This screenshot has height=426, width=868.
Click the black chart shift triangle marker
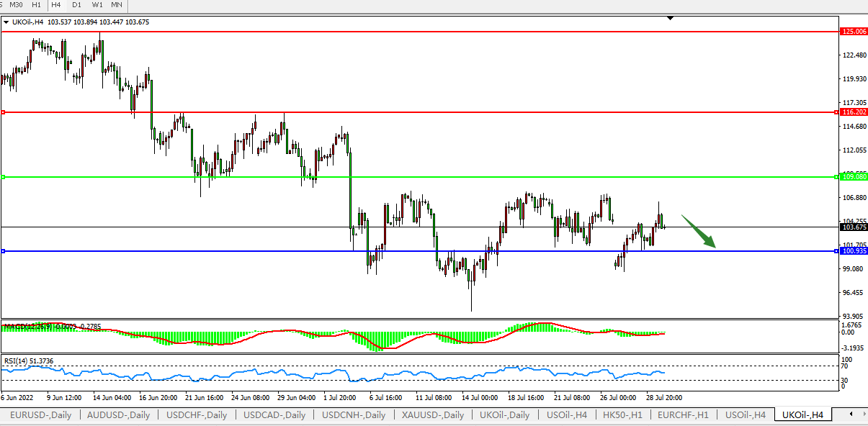[x=671, y=17]
